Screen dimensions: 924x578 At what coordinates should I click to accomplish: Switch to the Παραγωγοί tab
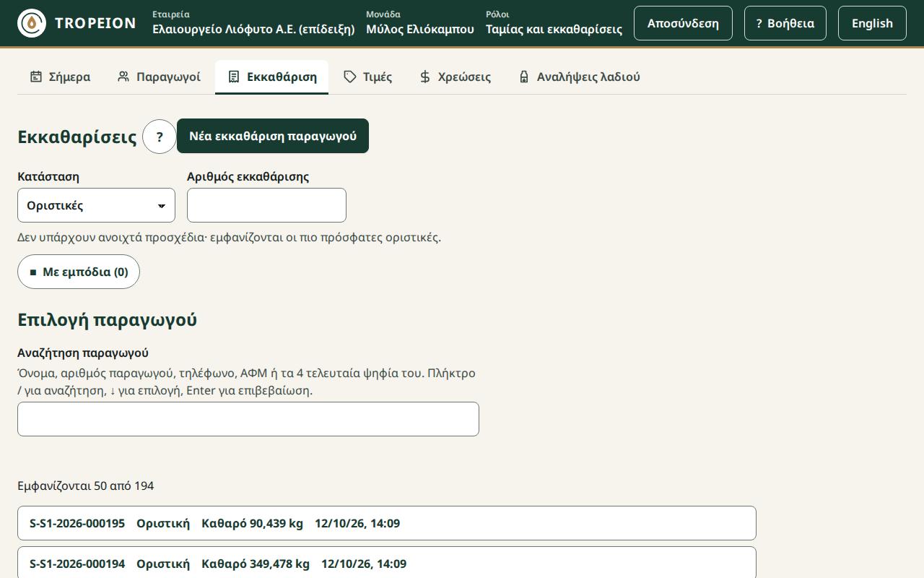[159, 77]
